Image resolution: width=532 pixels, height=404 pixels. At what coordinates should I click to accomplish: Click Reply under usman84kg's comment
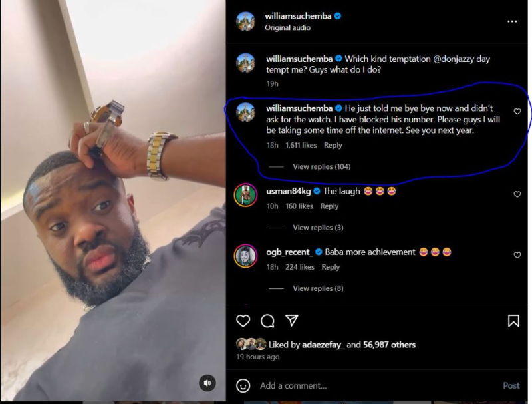(x=330, y=206)
